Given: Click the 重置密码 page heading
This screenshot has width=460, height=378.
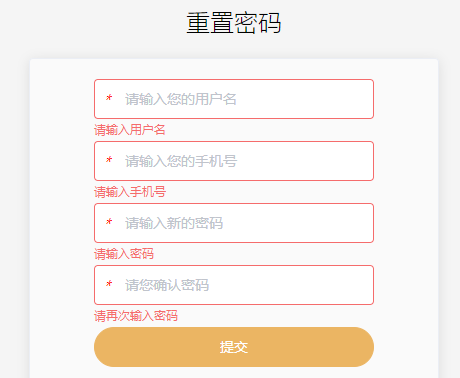Looking at the screenshot, I should pyautogui.click(x=234, y=23).
